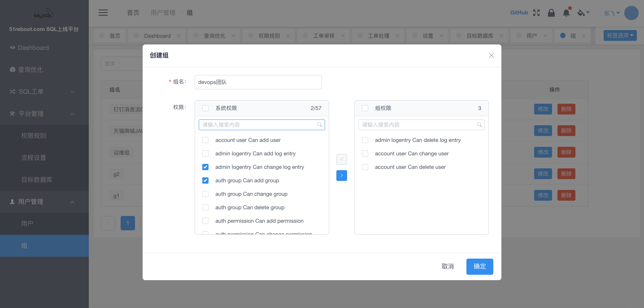The height and width of the screenshot is (308, 644).
Task: Focus the 系统权限 search box
Action: pos(261,125)
